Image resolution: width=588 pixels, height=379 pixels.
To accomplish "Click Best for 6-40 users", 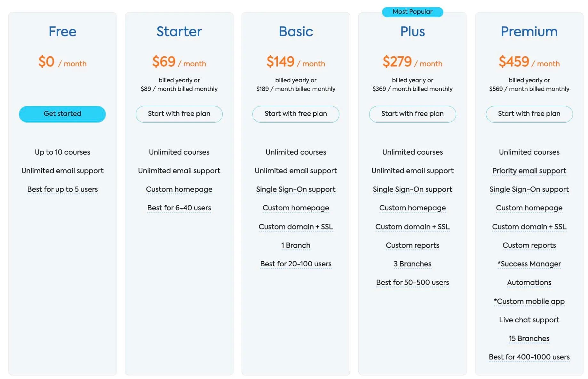I will pyautogui.click(x=179, y=208).
